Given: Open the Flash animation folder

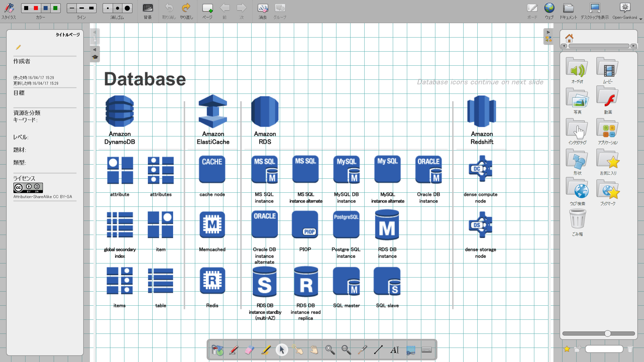Looking at the screenshot, I should (608, 101).
